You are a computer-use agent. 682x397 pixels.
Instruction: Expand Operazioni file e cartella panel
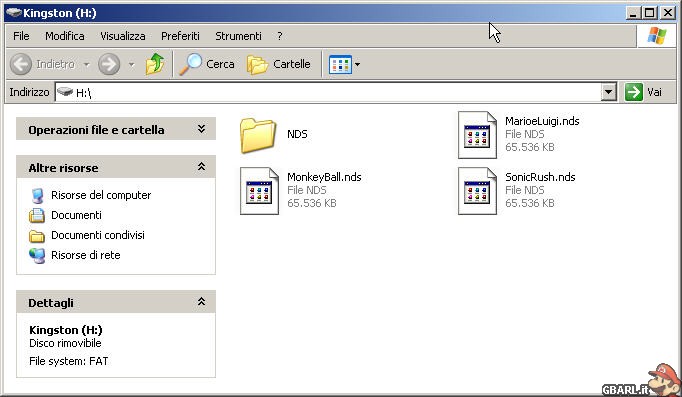click(x=201, y=129)
